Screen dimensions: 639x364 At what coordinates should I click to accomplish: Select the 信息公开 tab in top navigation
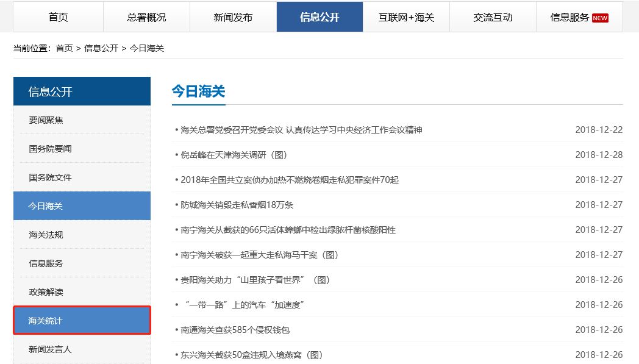pyautogui.click(x=319, y=17)
